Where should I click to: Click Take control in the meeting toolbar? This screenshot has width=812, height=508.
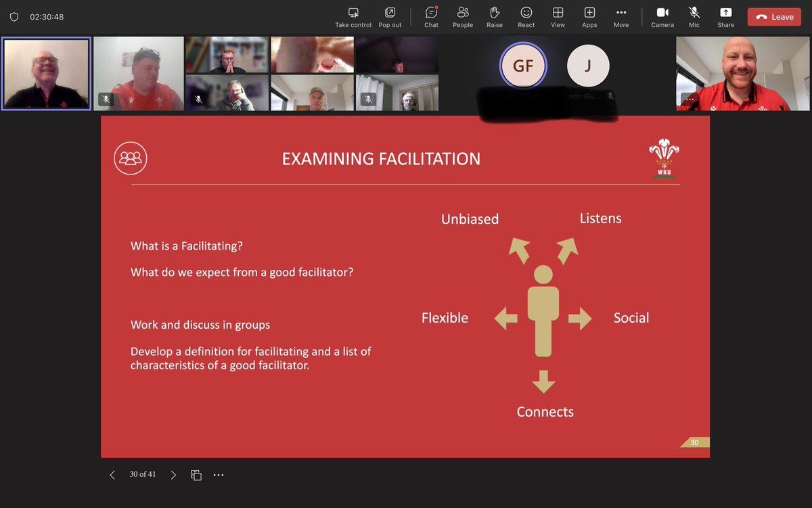point(353,18)
